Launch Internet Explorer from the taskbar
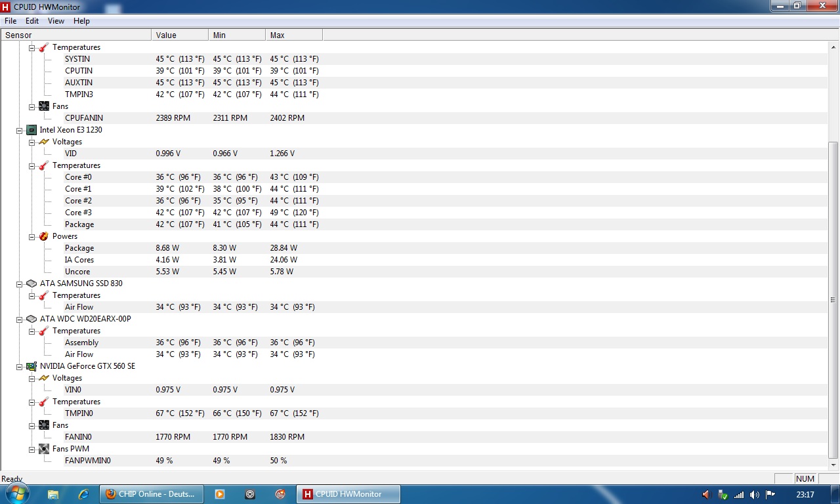The image size is (840, 504). click(83, 494)
